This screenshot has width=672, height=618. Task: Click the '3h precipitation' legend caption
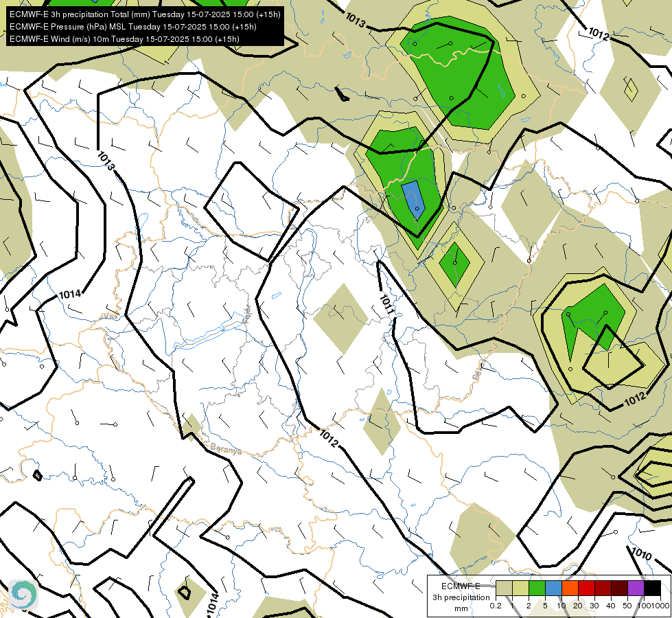[461, 597]
